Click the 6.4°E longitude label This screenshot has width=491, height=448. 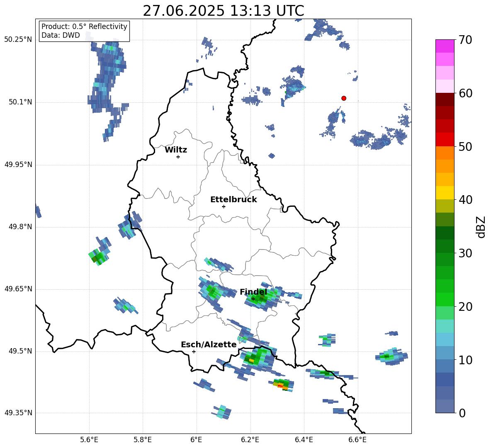(304, 440)
